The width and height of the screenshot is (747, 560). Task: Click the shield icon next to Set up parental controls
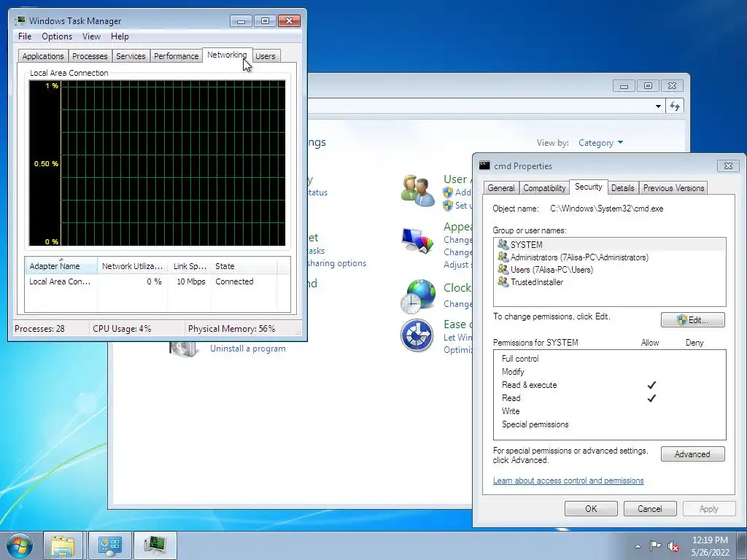coord(448,206)
